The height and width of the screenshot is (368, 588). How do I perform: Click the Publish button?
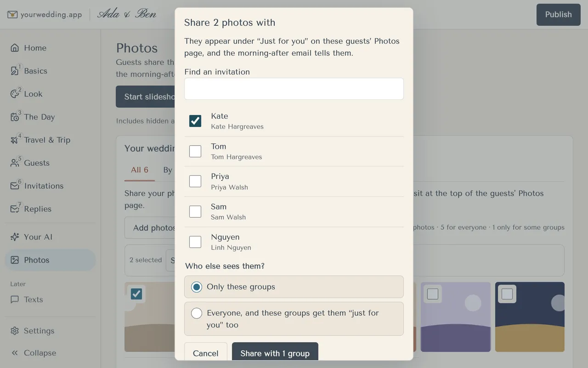click(559, 15)
